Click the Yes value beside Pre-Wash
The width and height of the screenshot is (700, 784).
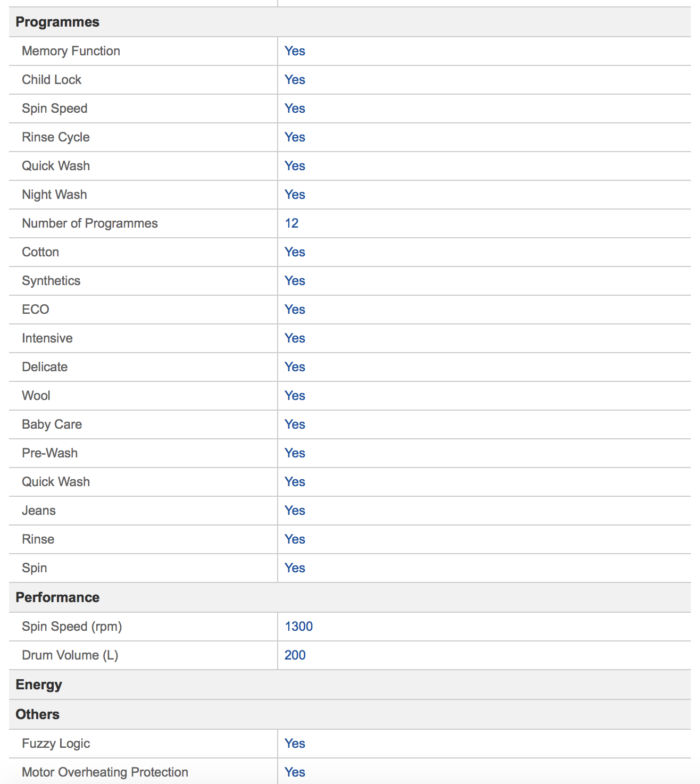tap(295, 453)
